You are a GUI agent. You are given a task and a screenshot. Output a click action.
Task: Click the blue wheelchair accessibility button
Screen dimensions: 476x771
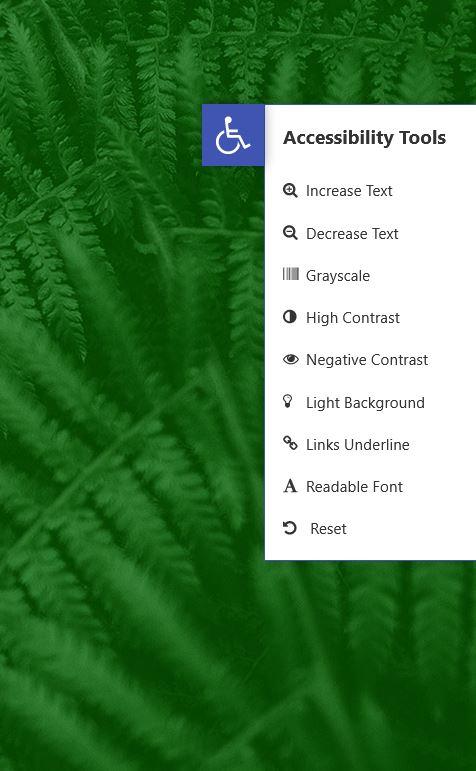pyautogui.click(x=233, y=135)
